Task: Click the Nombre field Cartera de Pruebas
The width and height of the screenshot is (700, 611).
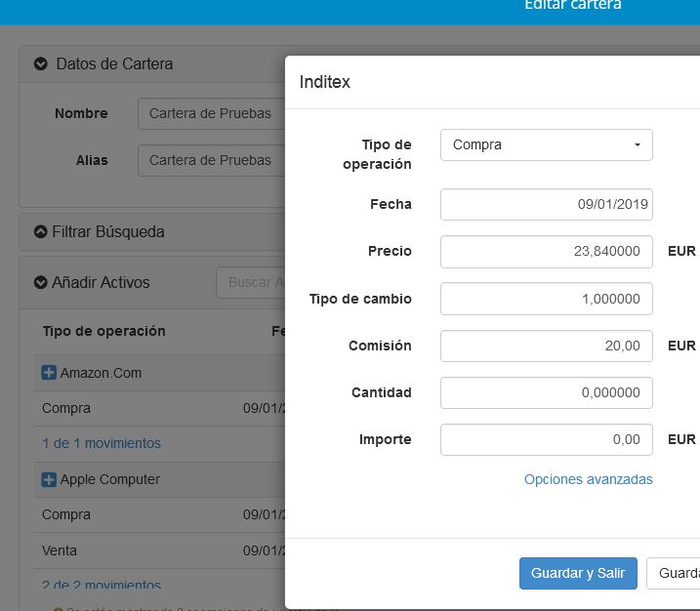Action: tap(212, 114)
